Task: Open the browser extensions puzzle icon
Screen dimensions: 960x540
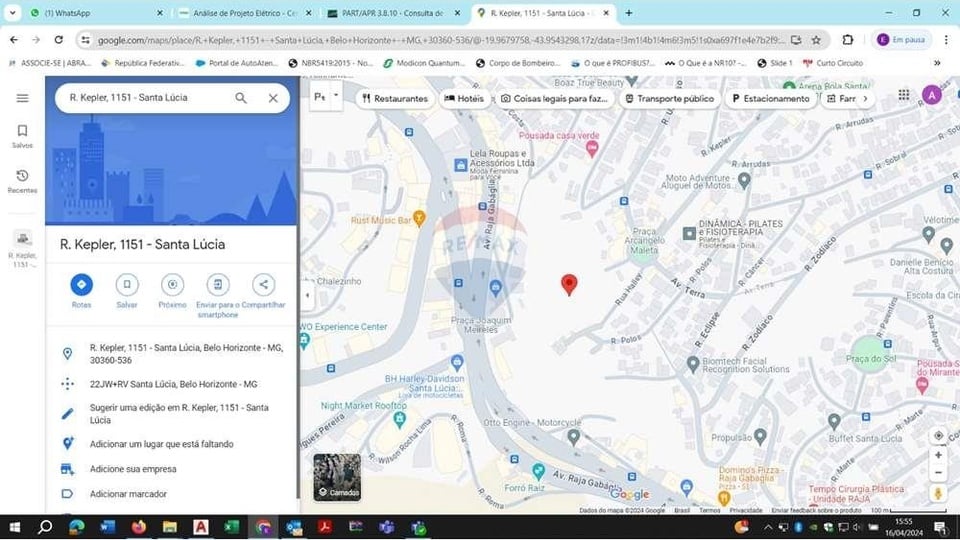Action: [848, 40]
